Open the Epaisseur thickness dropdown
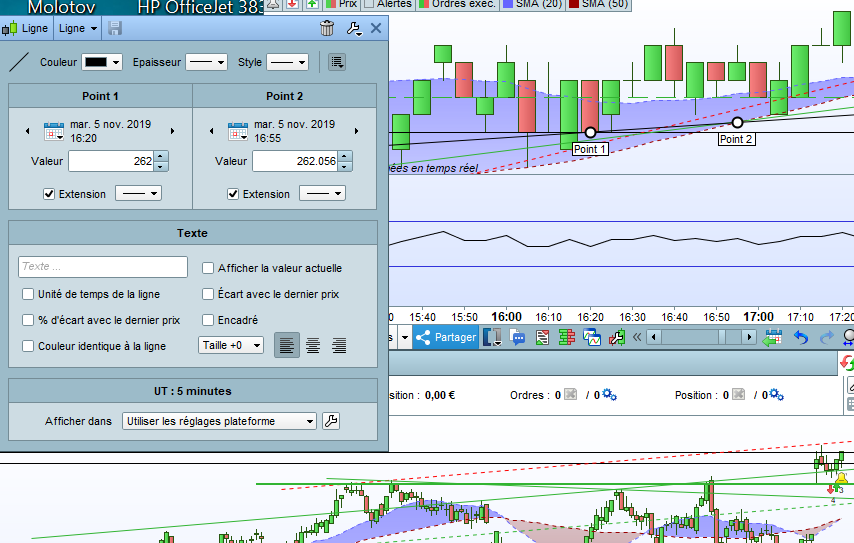854x543 pixels. 207,62
